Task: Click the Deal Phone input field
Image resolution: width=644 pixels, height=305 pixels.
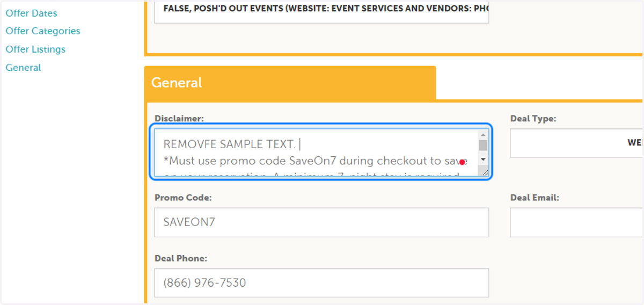Action: click(321, 283)
